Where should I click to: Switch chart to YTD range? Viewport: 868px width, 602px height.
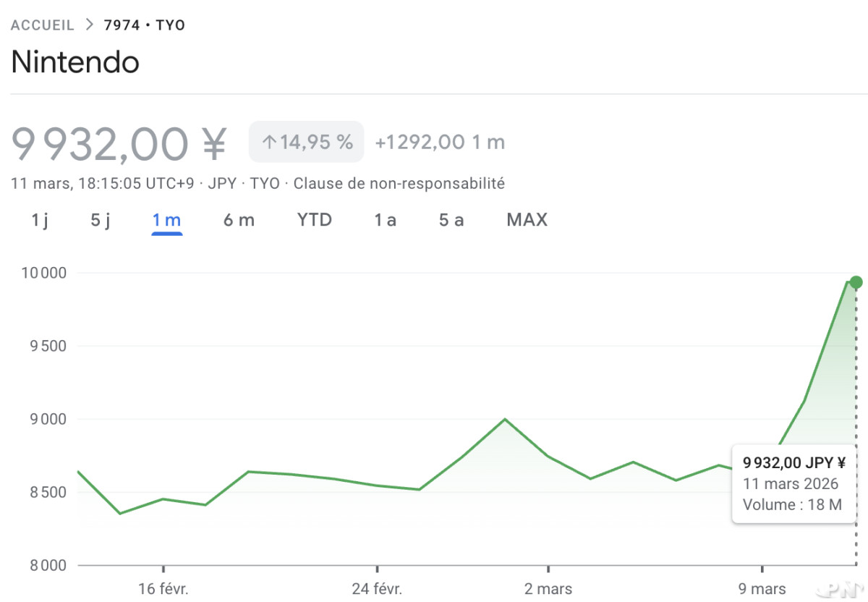(315, 220)
